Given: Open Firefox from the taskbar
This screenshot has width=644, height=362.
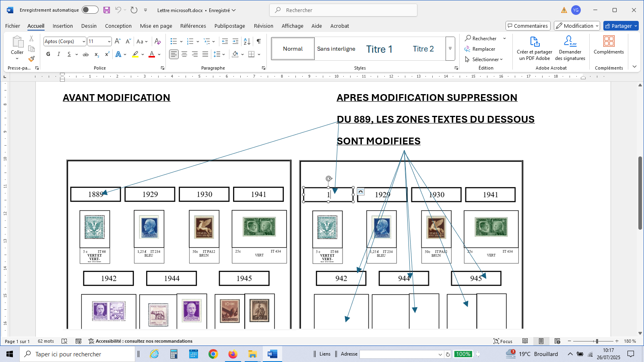Looking at the screenshot, I should [x=233, y=354].
